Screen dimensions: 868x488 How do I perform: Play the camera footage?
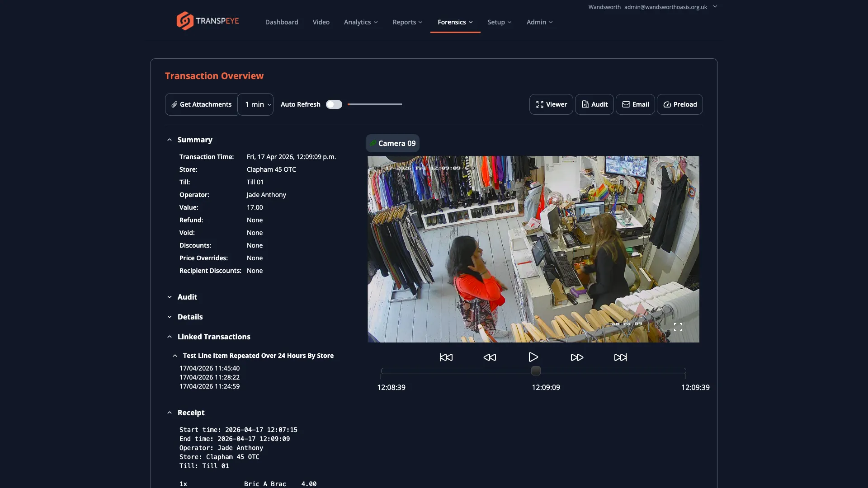click(533, 357)
